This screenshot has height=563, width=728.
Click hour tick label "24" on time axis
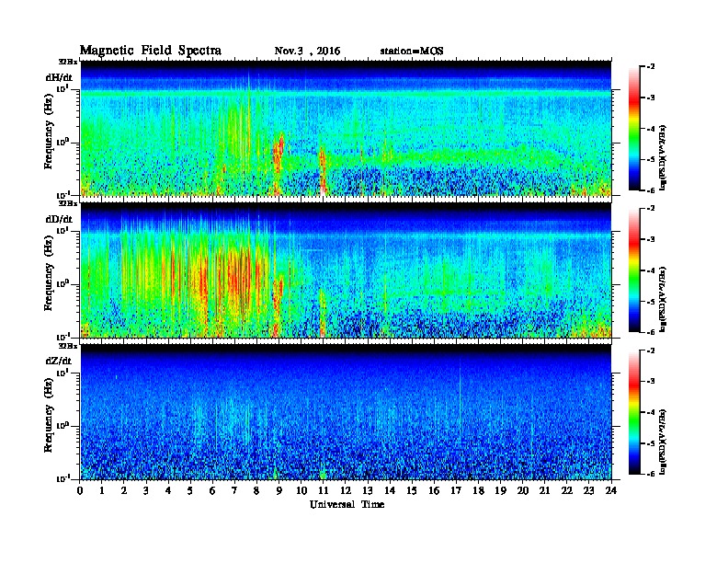click(x=611, y=491)
